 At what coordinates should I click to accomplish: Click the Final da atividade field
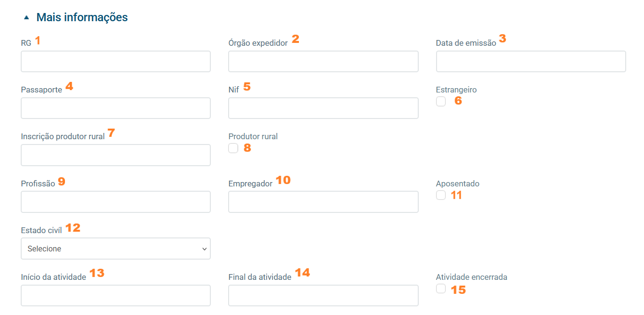tap(323, 295)
